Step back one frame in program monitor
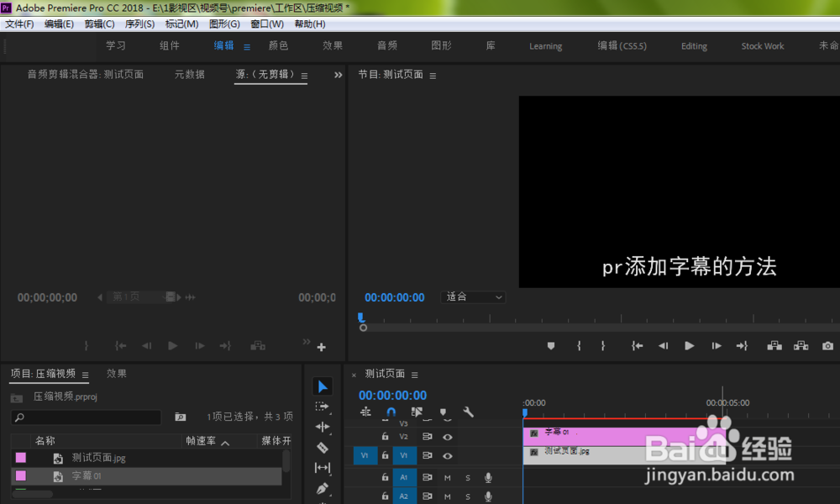The height and width of the screenshot is (504, 840). 664,346
